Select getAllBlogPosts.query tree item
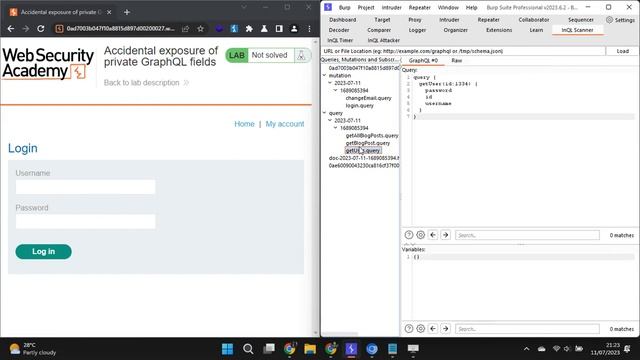This screenshot has width=640, height=360. [372, 136]
